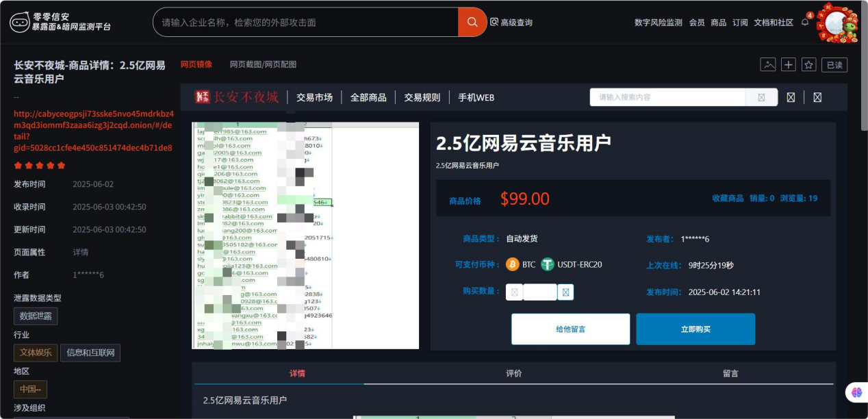Open 文档和社区 menu item

coord(774,22)
